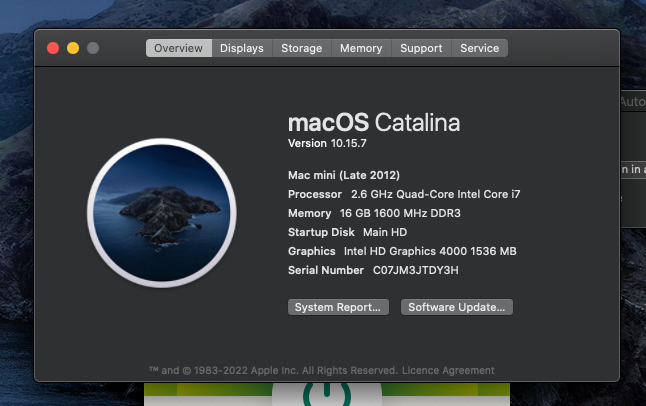Click the 16 GB 1600 MHz DDR3 value
646x406 pixels.
click(400, 213)
